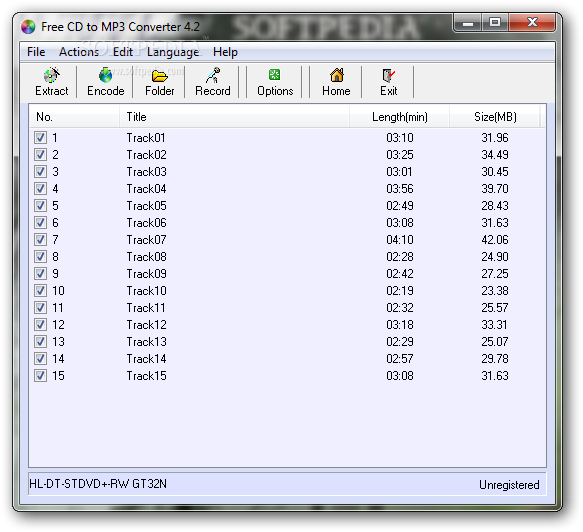This screenshot has height=532, width=583.
Task: Click the 02:57 length of Track14
Action: click(x=400, y=359)
